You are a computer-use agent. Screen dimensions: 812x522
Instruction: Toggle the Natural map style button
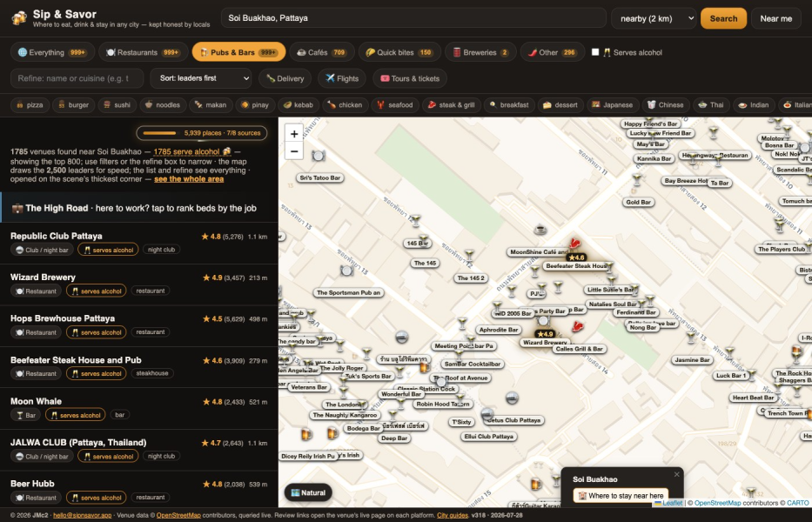309,492
